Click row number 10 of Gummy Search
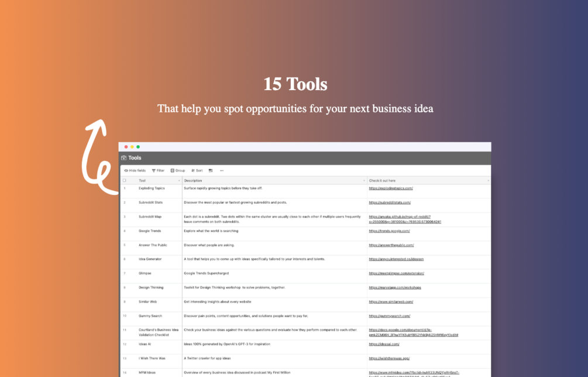 click(x=125, y=316)
